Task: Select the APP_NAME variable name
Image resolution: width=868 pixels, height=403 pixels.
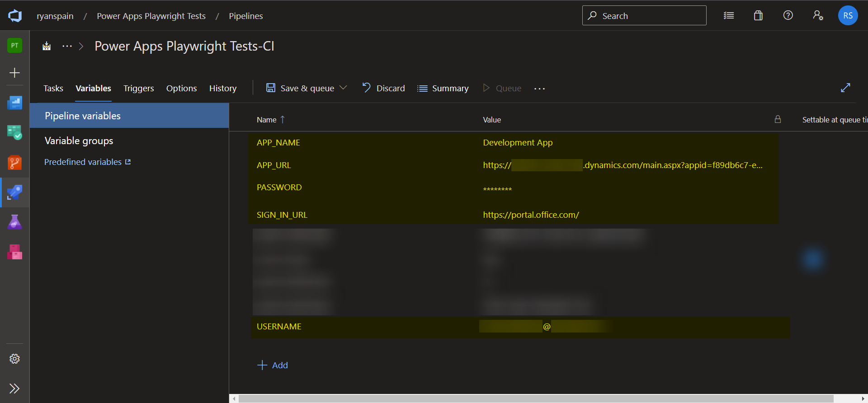Action: [278, 143]
